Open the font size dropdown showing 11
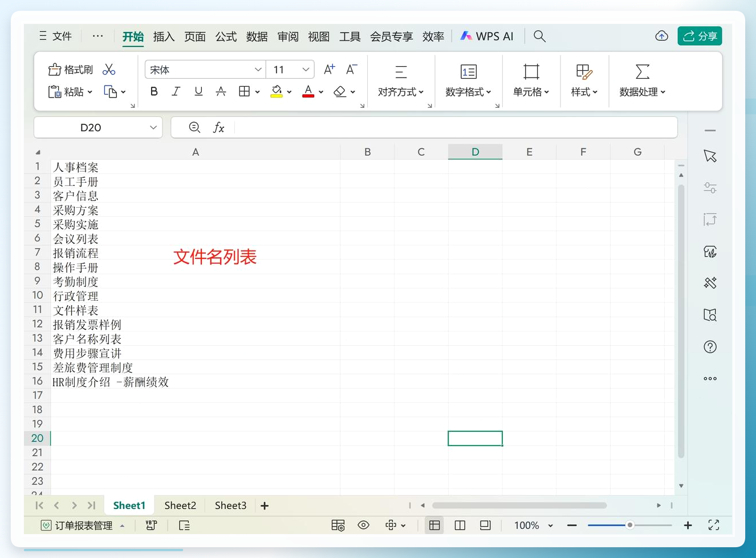The width and height of the screenshot is (756, 558). tap(306, 70)
